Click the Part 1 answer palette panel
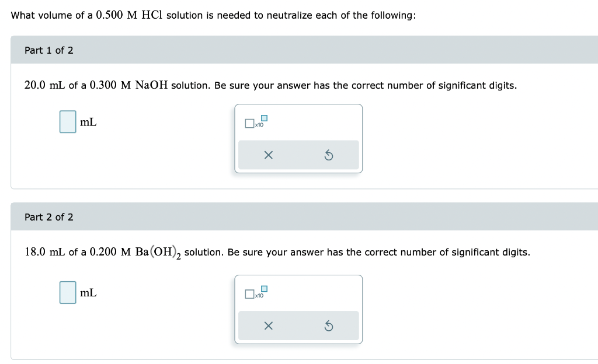 pyautogui.click(x=298, y=138)
